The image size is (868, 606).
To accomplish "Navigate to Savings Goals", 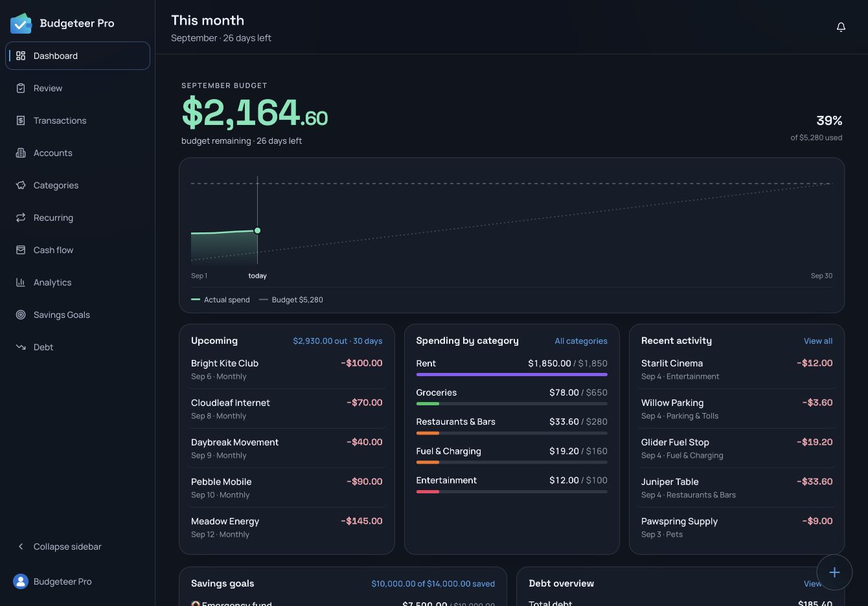I will (x=78, y=315).
